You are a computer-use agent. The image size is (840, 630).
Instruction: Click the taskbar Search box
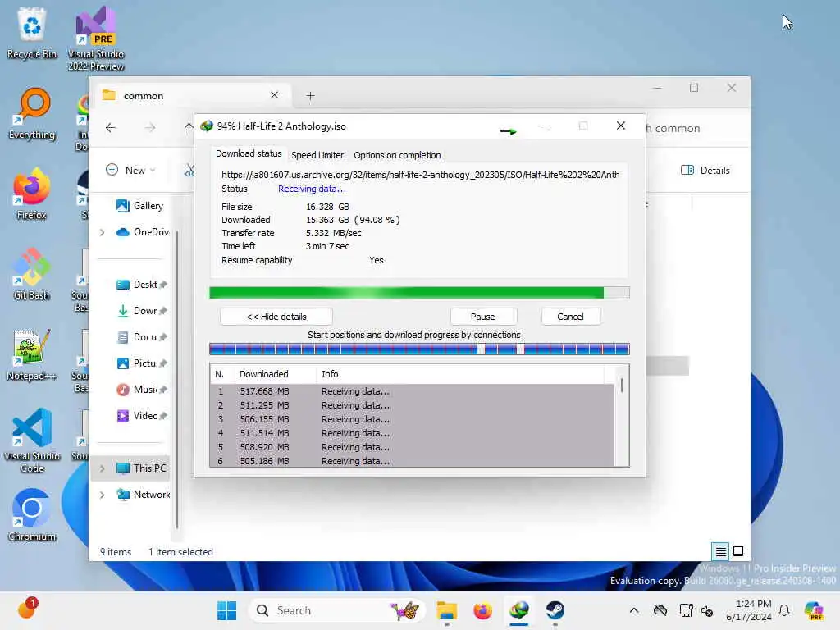(336, 610)
